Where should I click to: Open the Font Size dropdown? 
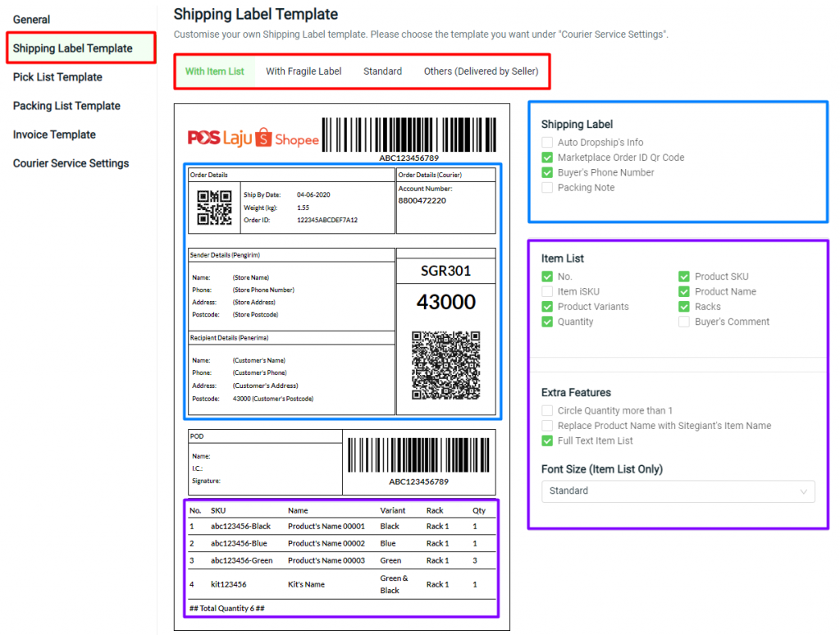pyautogui.click(x=678, y=491)
